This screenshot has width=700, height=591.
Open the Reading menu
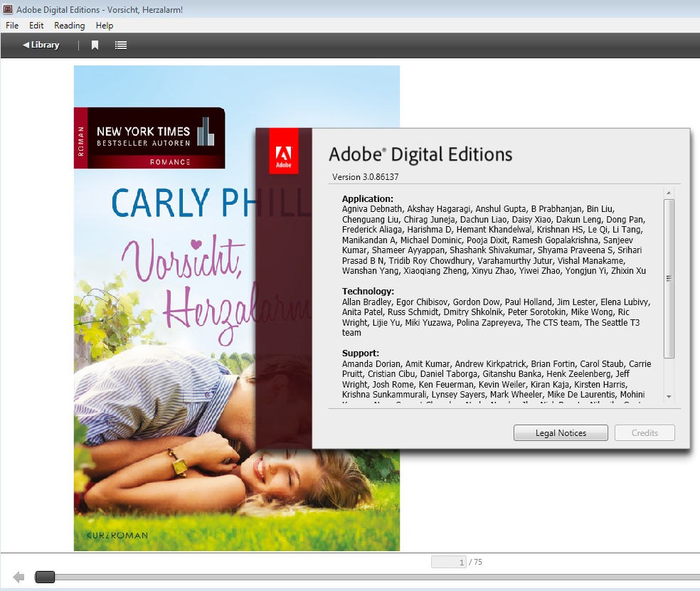69,26
